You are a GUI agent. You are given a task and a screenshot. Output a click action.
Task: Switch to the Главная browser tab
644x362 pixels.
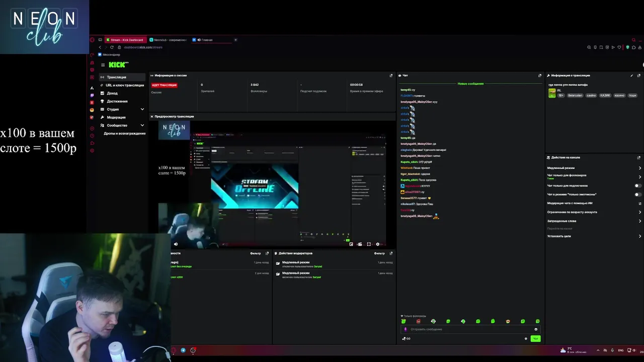tap(211, 40)
